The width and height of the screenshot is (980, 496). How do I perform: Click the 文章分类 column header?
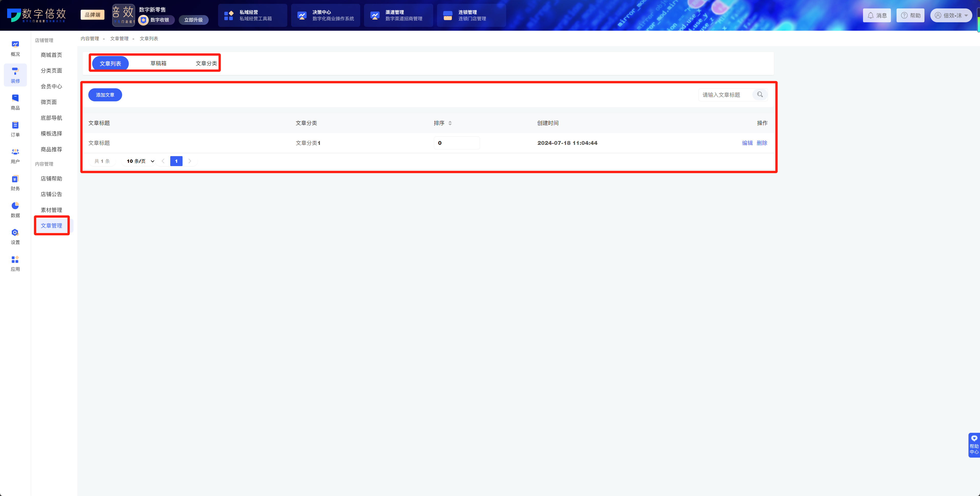coord(306,123)
